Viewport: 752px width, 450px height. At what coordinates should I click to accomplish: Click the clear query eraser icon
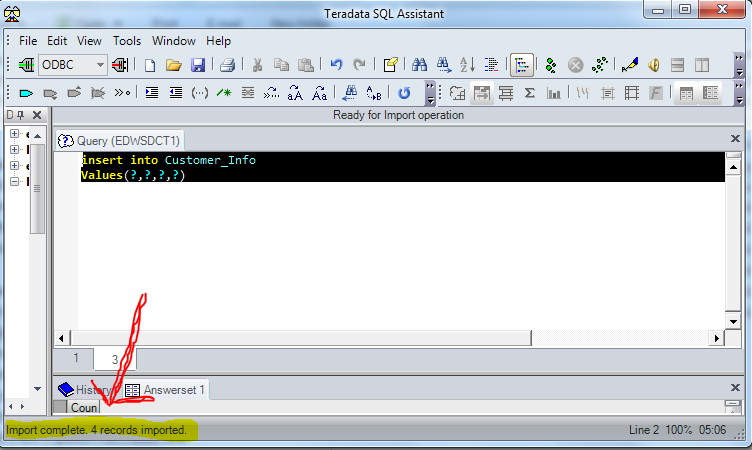pos(390,65)
